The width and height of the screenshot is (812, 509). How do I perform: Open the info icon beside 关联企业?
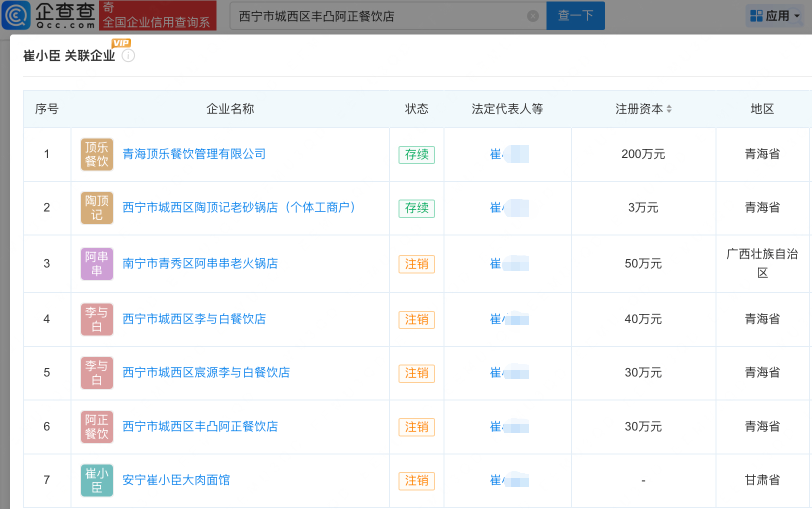[128, 55]
